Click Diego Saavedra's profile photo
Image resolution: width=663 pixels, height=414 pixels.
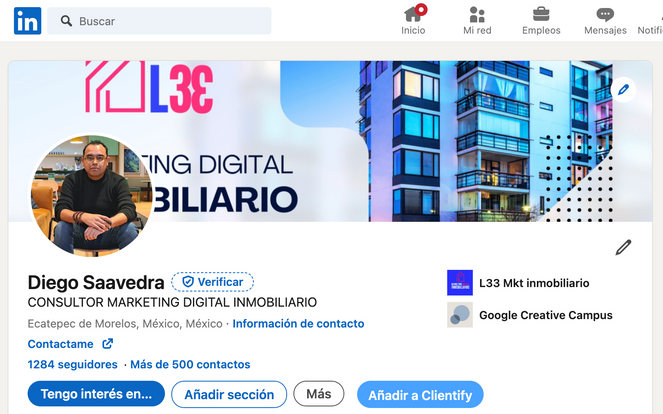coord(92,195)
